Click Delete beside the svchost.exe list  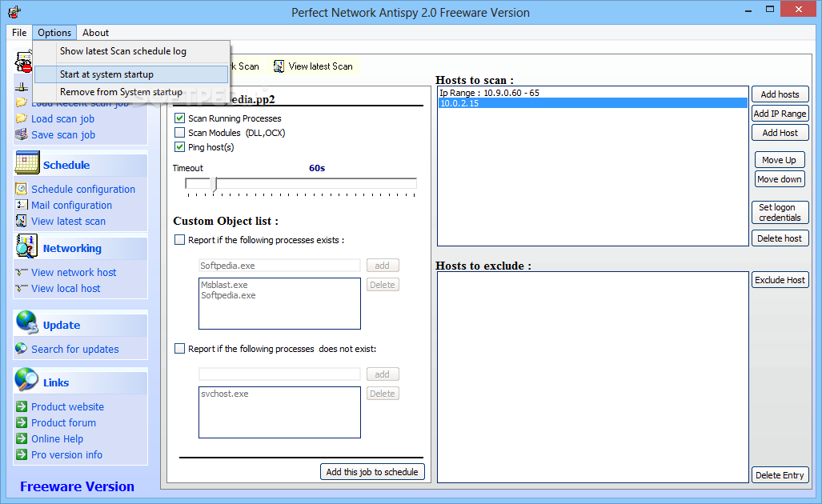pos(383,394)
